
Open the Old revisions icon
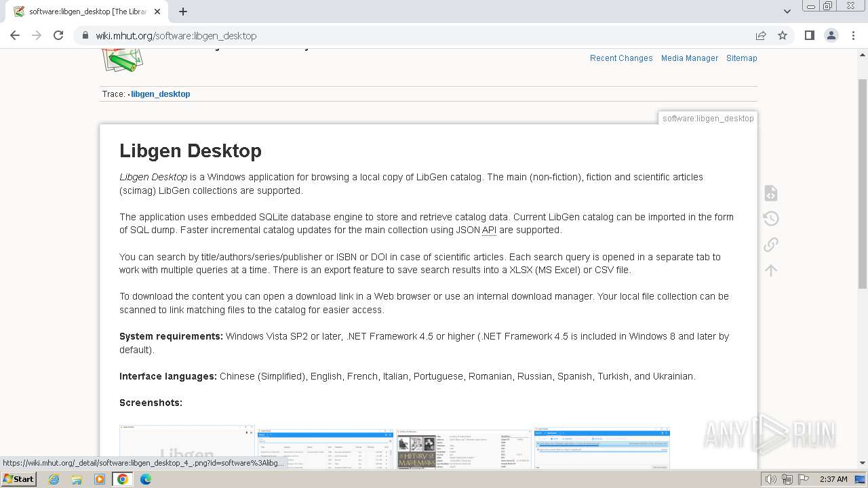click(x=771, y=218)
